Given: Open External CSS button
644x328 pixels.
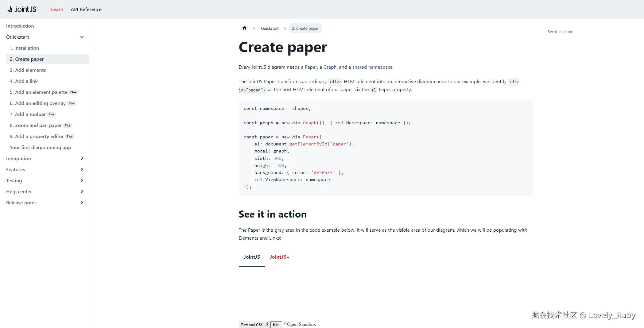Looking at the screenshot, I should [254, 324].
